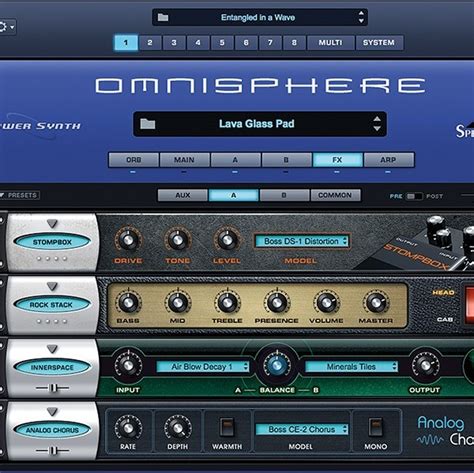Click the Innerspace INPUT knob
The width and height of the screenshot is (474, 473).
128,365
